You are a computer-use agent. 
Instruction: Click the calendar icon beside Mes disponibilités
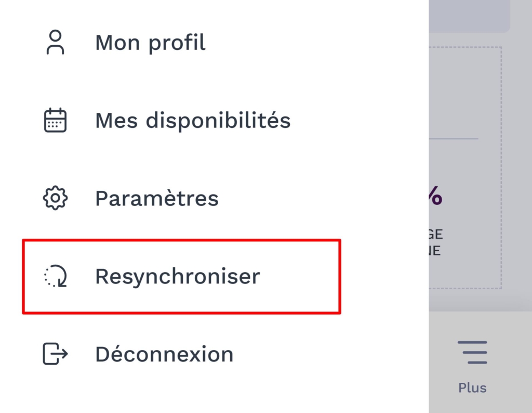pyautogui.click(x=56, y=120)
